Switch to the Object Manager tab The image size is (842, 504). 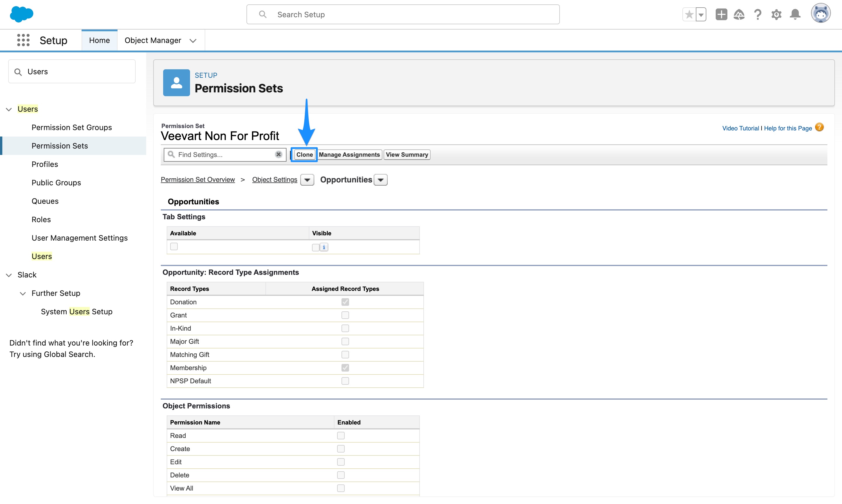153,40
